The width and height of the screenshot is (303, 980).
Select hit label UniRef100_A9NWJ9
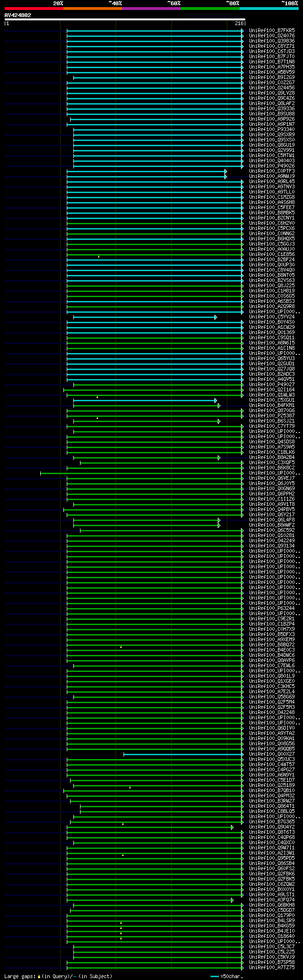coord(272,177)
